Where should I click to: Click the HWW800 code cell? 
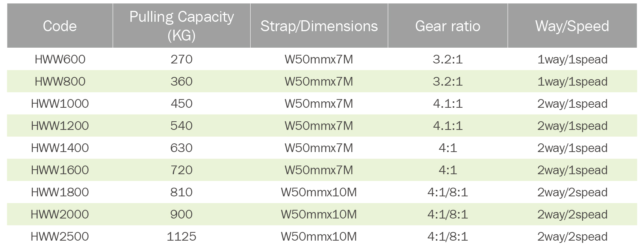(60, 81)
